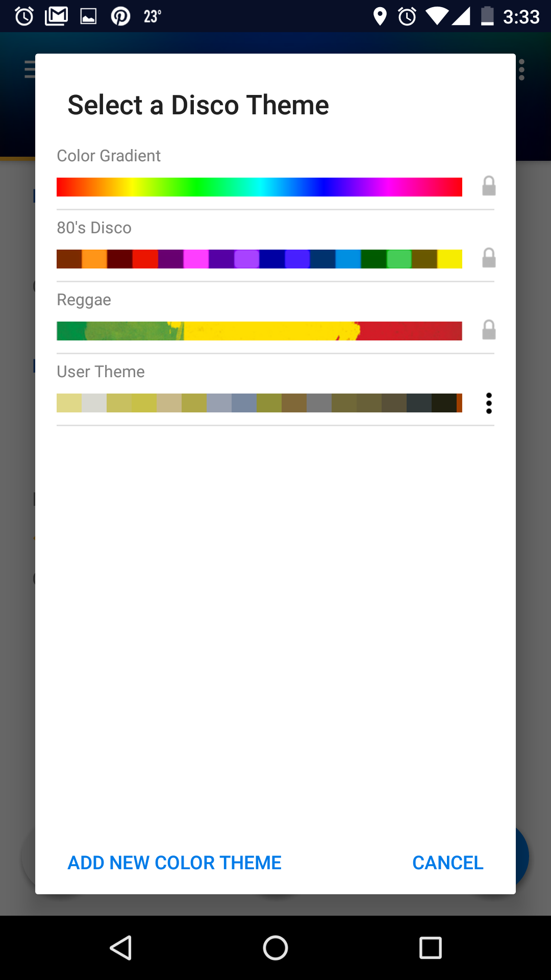Tap the 80's Disco lock icon
The width and height of the screenshot is (551, 980).
pos(489,258)
